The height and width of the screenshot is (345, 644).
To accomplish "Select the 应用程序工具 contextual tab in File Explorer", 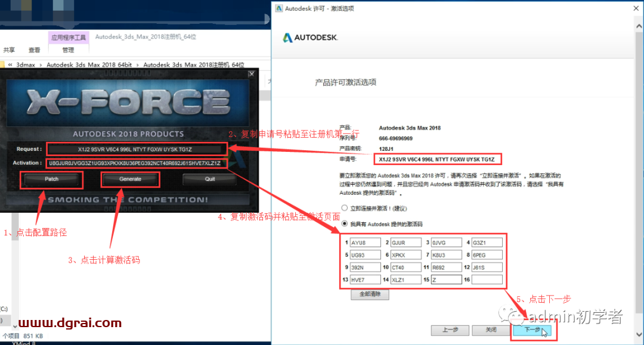I will coord(69,38).
